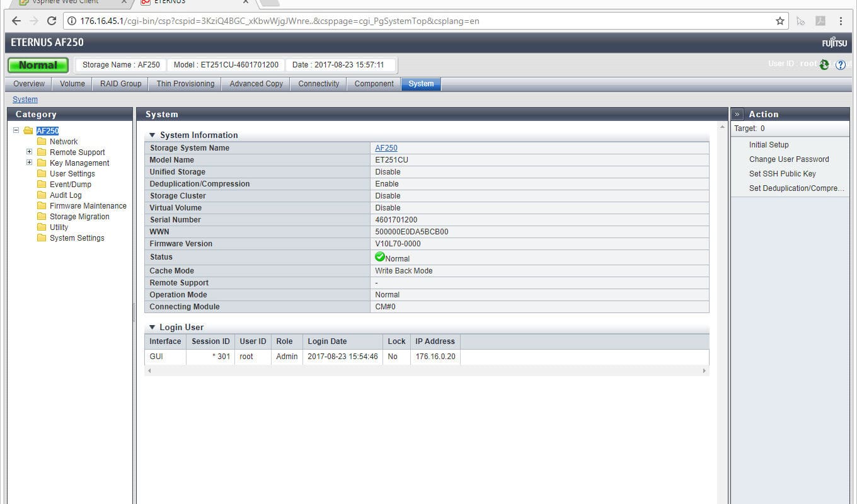Click the User Settings folder icon

click(42, 174)
